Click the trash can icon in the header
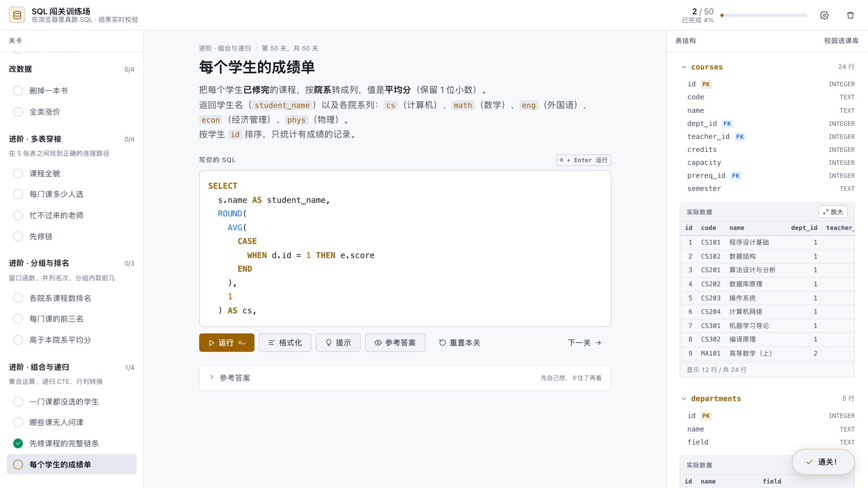The width and height of the screenshot is (868, 488). tap(850, 15)
